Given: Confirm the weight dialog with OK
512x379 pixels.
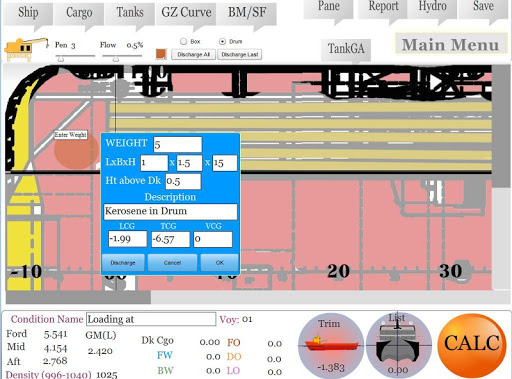Looking at the screenshot, I should click(x=219, y=263).
